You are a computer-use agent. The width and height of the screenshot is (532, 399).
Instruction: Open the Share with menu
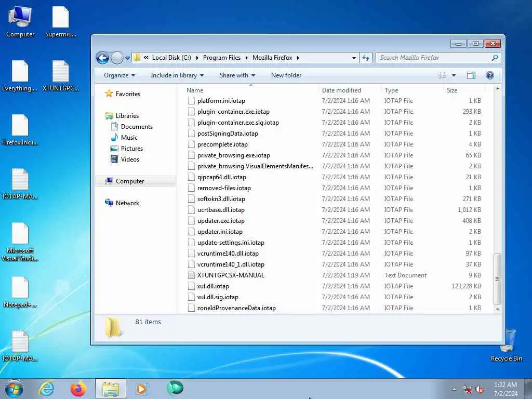[237, 75]
